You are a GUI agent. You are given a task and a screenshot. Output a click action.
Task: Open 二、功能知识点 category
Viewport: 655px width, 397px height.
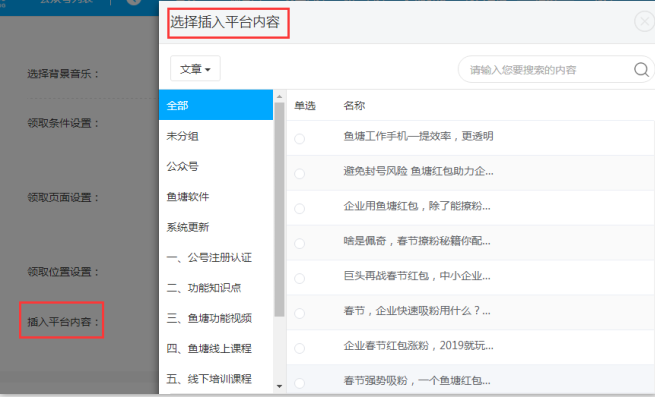[x=216, y=288]
